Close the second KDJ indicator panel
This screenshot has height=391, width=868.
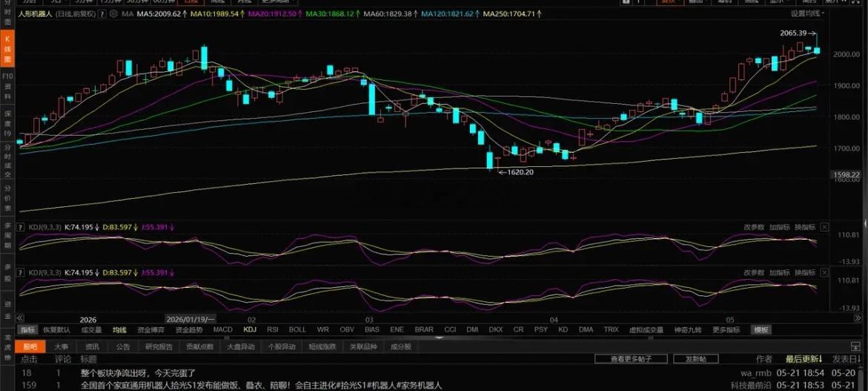point(824,272)
